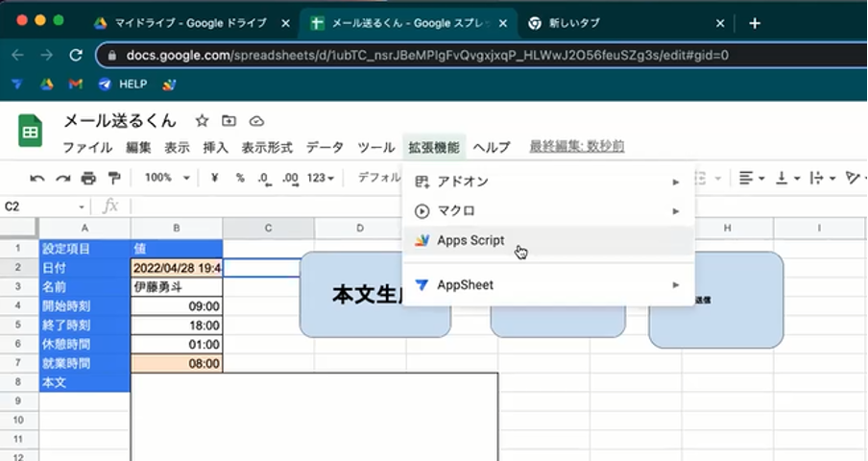Open the 最終編集 version history link

pyautogui.click(x=577, y=146)
